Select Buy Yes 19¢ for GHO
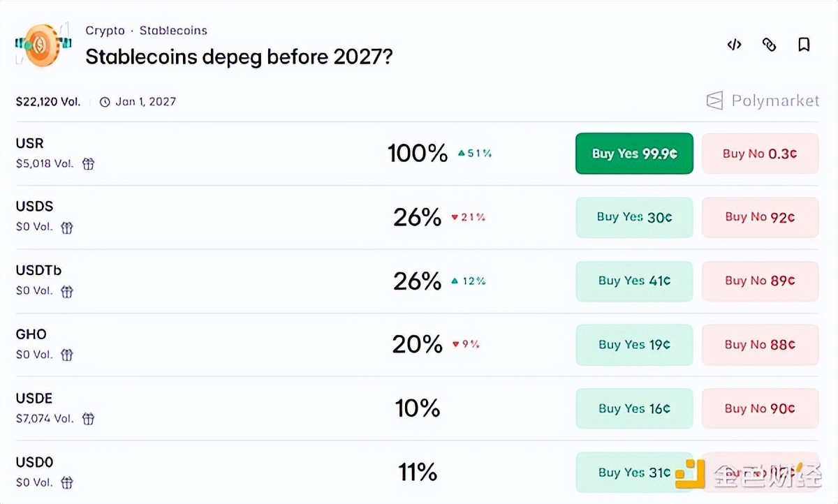 (x=634, y=345)
